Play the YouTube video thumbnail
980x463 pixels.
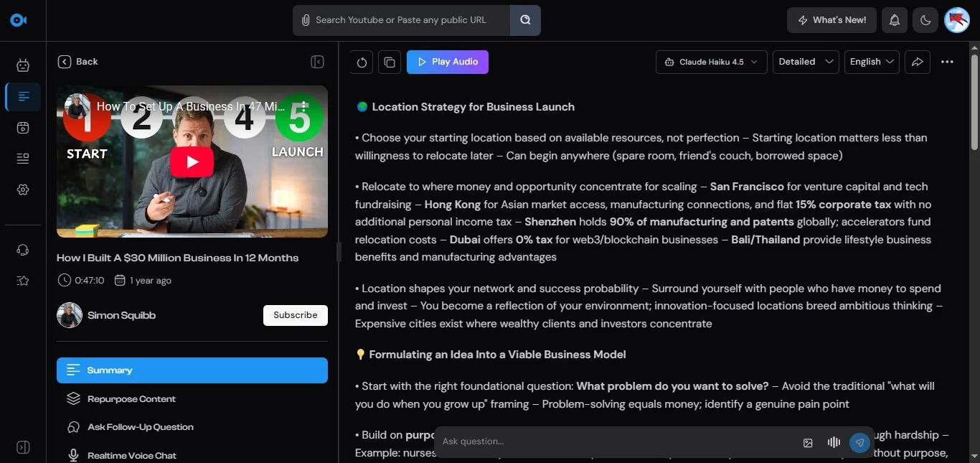click(192, 162)
